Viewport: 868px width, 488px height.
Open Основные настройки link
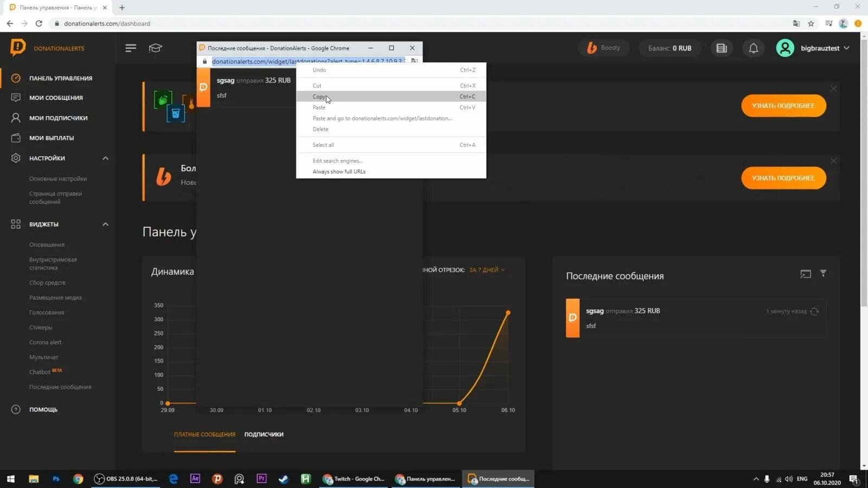tap(58, 179)
